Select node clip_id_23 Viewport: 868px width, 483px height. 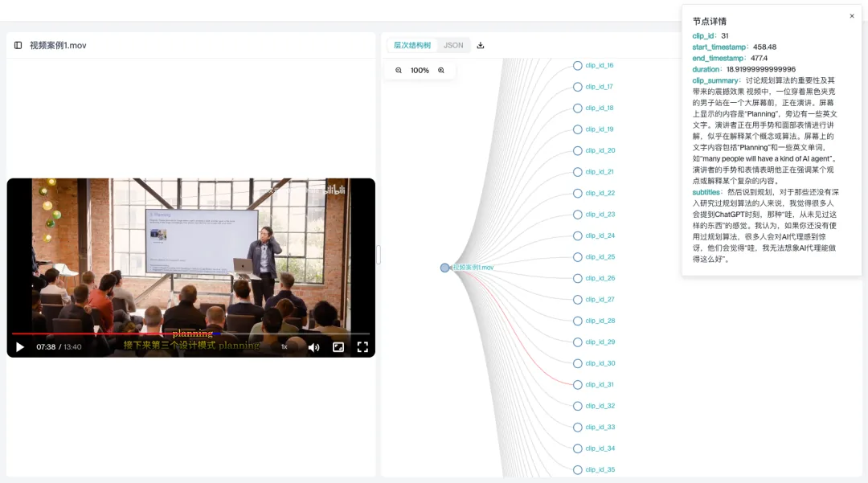[577, 215]
